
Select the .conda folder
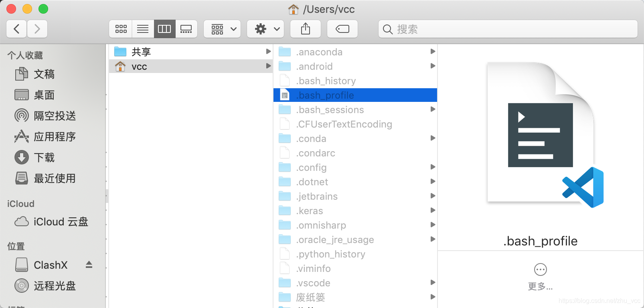coord(355,138)
